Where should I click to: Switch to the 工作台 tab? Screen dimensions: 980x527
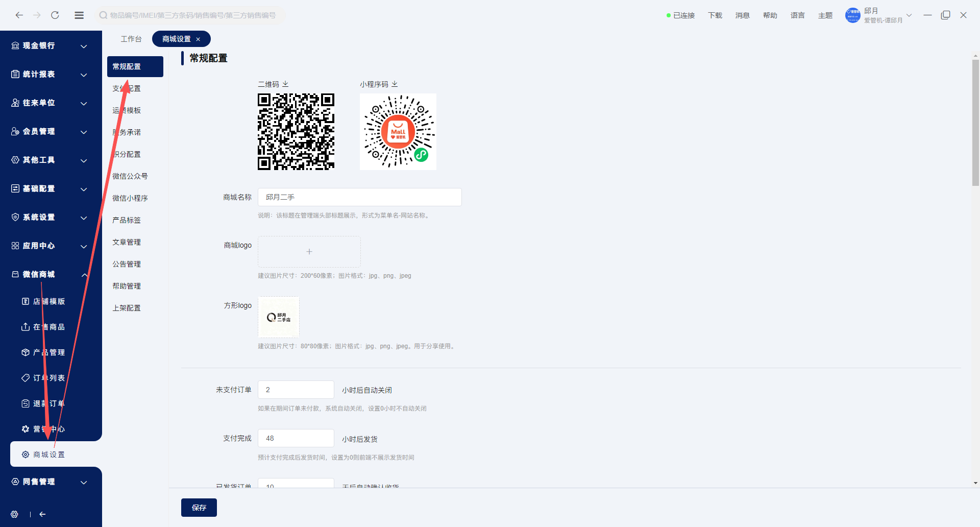131,39
